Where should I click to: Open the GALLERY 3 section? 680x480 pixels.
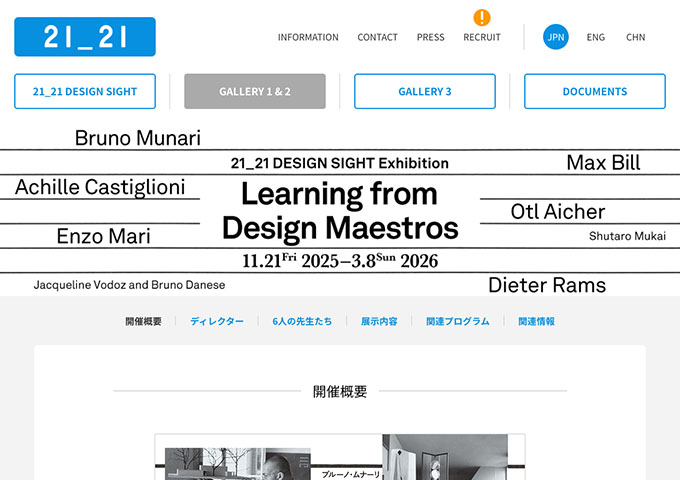pos(425,91)
